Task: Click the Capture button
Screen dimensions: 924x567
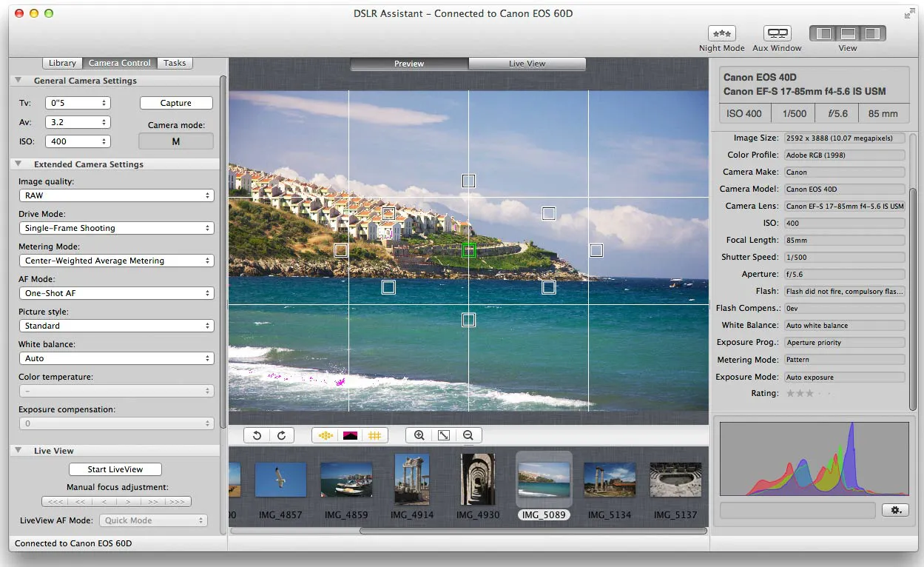Action: [176, 103]
